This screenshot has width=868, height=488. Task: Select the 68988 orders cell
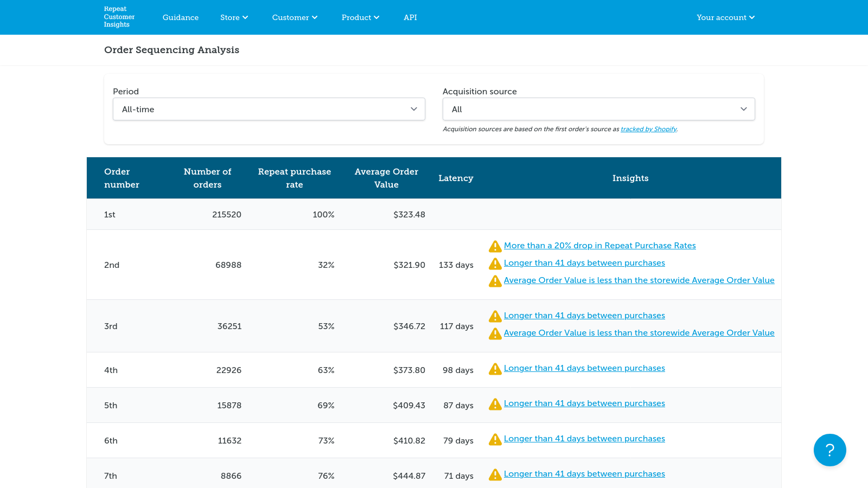click(228, 265)
